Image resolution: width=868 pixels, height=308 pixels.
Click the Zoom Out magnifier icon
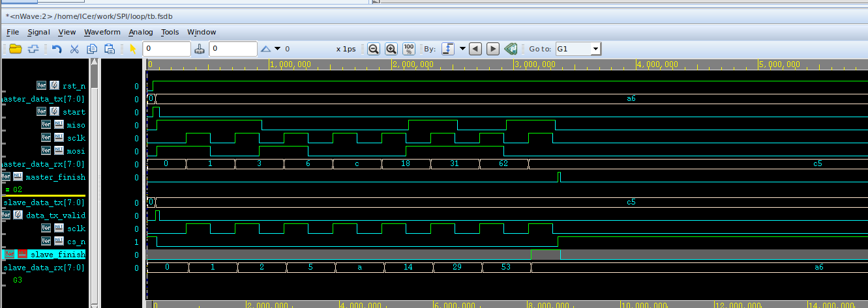(374, 49)
